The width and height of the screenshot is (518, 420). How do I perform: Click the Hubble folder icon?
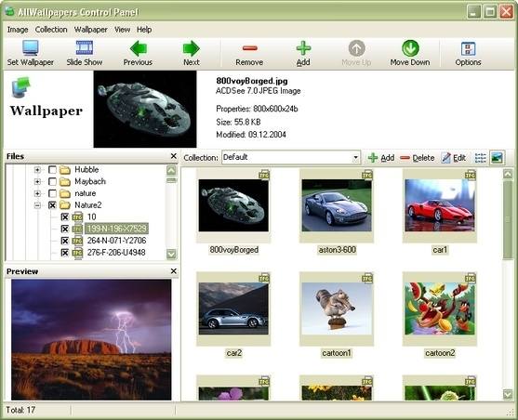point(65,170)
